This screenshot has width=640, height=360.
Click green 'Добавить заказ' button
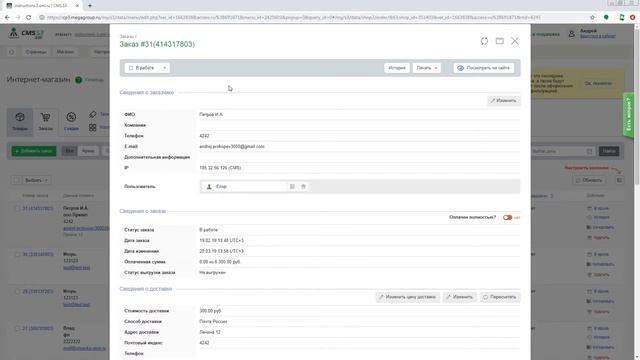pos(34,151)
